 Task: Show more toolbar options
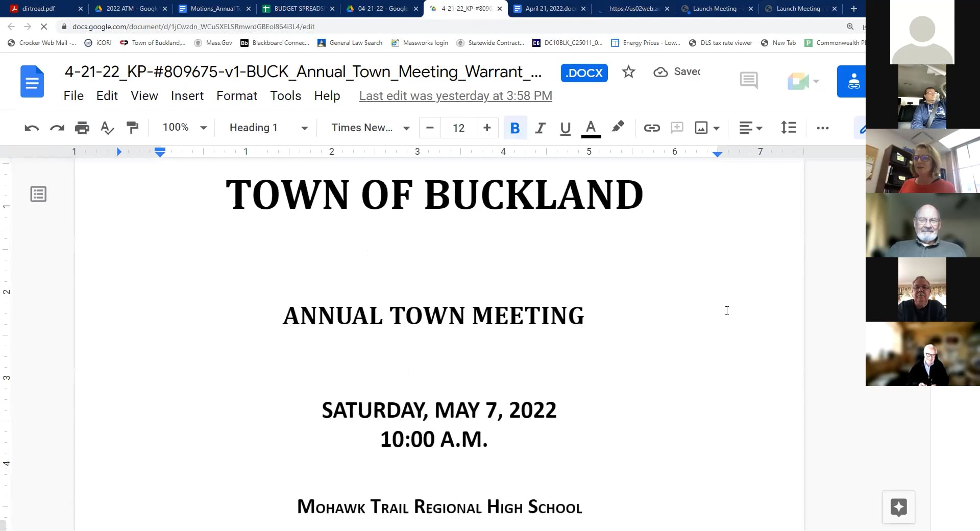click(x=823, y=128)
